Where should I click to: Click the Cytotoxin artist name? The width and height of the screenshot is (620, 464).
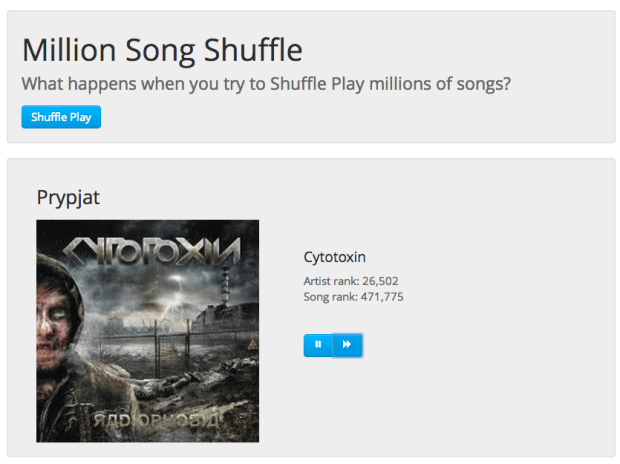[334, 257]
